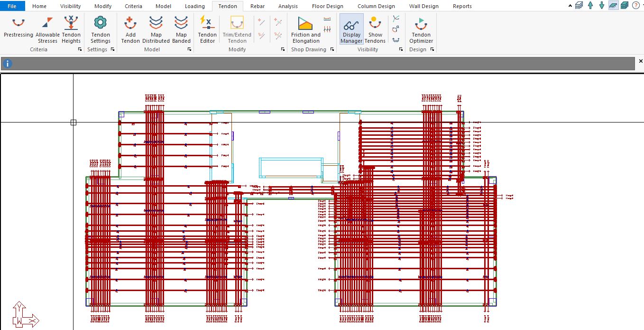The height and width of the screenshot is (330, 644).
Task: Click the cyan rectangular opening in plan center
Action: pos(290,167)
